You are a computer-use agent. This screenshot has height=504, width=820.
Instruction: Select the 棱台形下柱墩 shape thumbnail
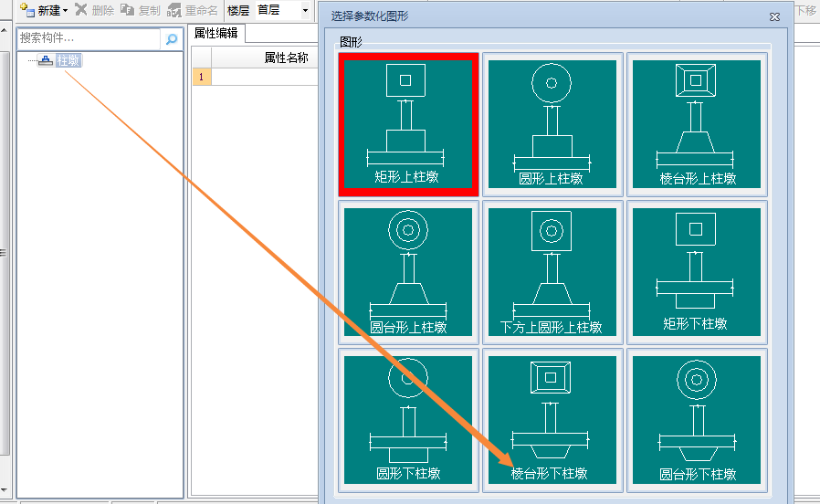point(552,420)
